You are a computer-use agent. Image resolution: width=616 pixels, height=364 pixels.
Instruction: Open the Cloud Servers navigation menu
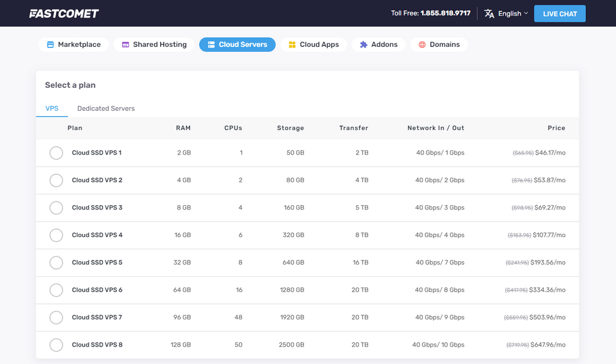(x=237, y=44)
